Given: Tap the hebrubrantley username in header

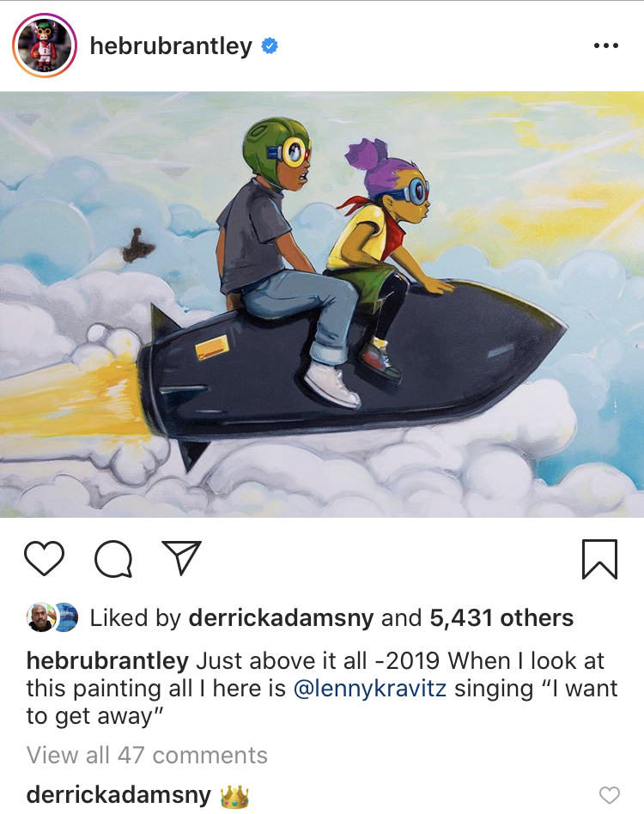Looking at the screenshot, I should 171,46.
